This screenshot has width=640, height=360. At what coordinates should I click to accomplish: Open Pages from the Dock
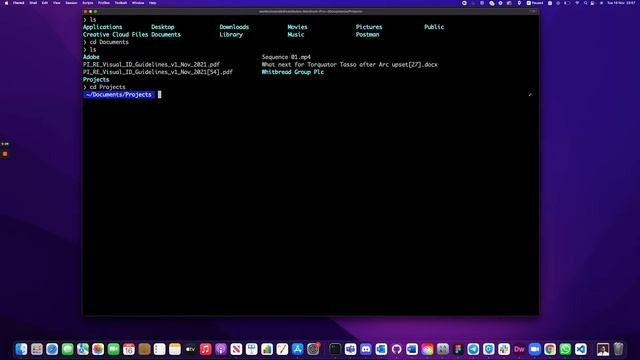click(x=282, y=349)
